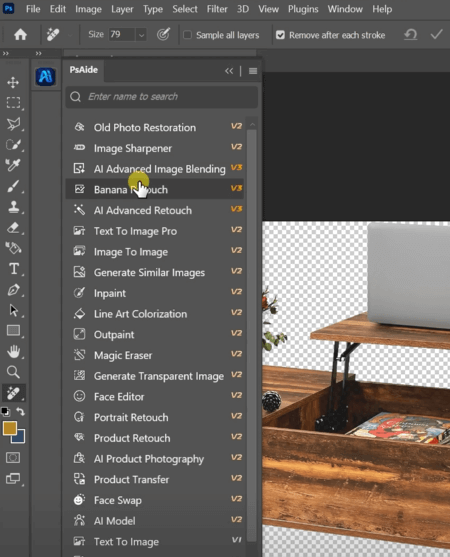Launch AI Advanced Image Blending
The image size is (450, 557).
[155, 169]
